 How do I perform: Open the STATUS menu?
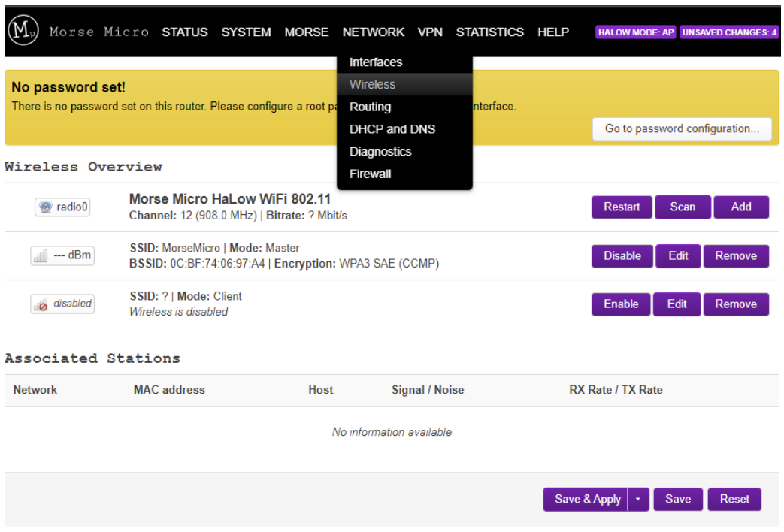click(185, 32)
